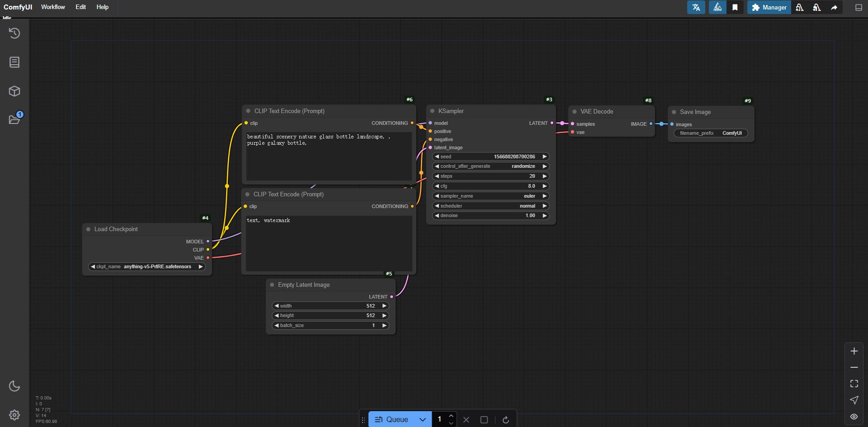Click the cancel current run X icon
Image resolution: width=868 pixels, height=427 pixels.
(467, 420)
